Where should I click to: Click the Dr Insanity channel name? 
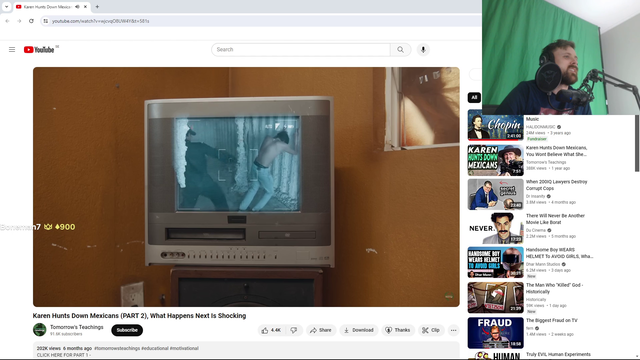point(536,196)
